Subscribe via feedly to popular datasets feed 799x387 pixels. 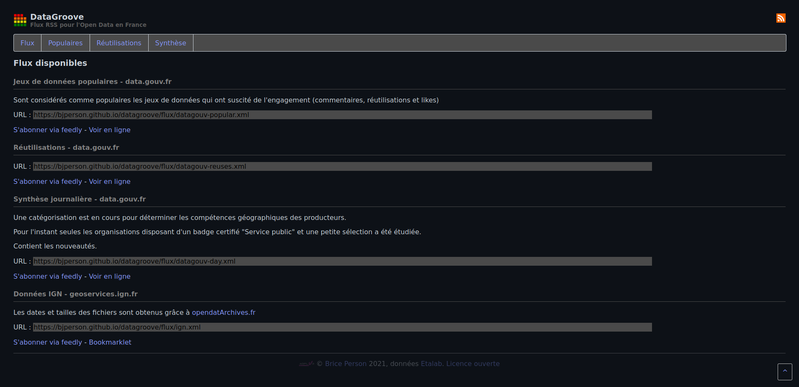(x=47, y=130)
